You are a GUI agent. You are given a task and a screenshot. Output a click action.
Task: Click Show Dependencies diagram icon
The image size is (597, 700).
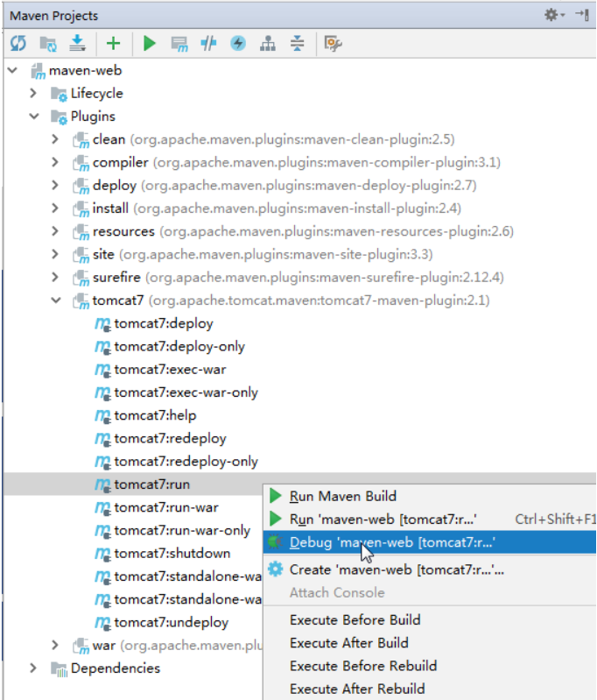[267, 44]
